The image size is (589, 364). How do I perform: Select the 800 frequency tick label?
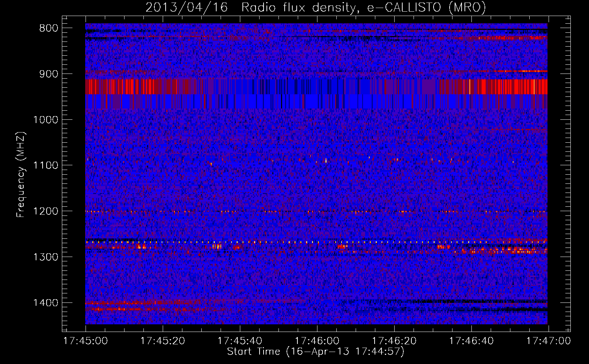coord(48,28)
